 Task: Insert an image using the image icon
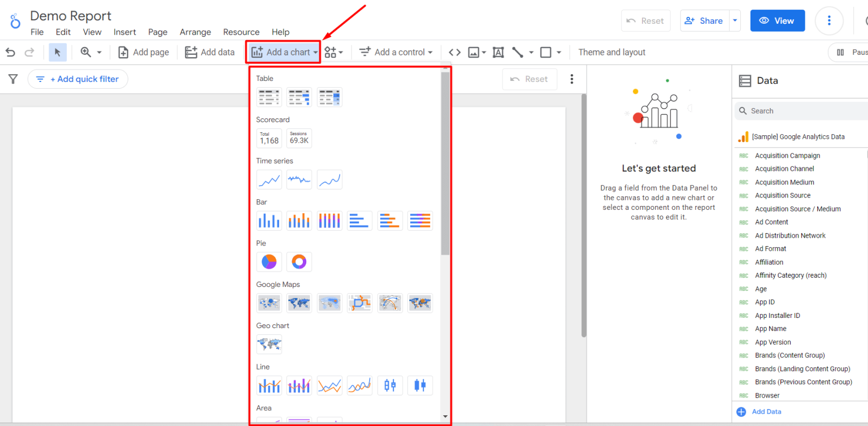pyautogui.click(x=474, y=51)
